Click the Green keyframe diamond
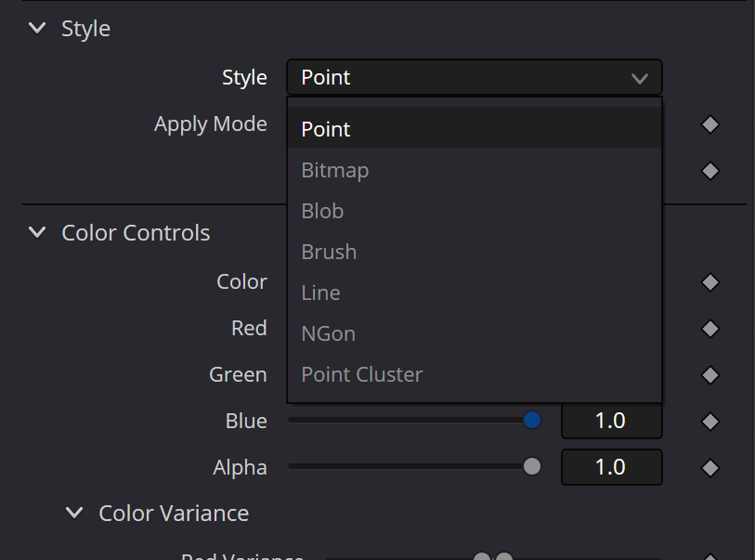755x560 pixels. pos(710,375)
